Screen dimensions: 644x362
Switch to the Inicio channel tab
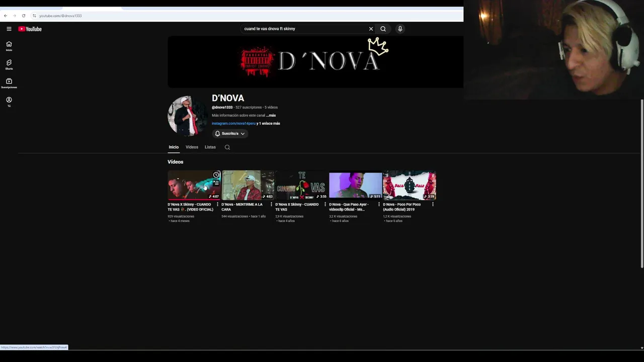pyautogui.click(x=174, y=147)
